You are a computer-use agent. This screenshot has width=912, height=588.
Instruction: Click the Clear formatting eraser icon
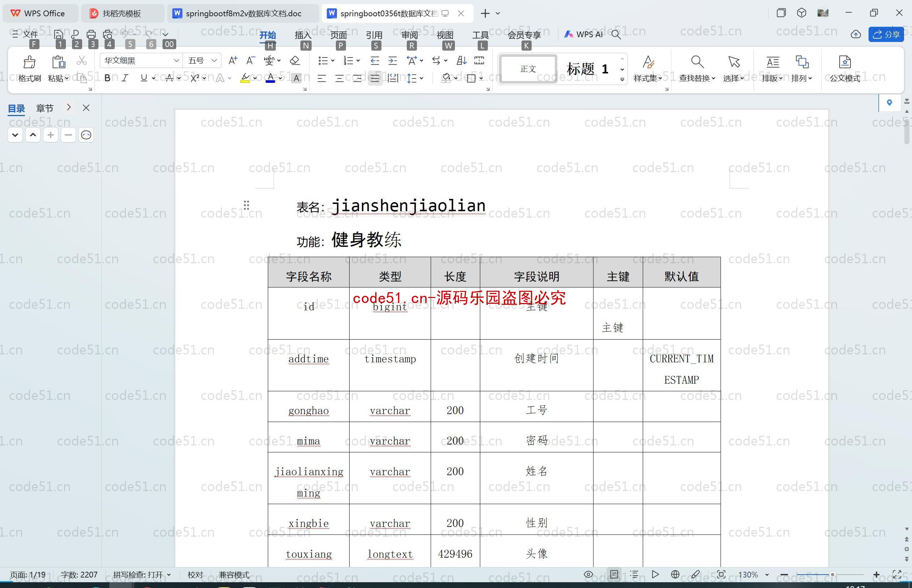[295, 60]
